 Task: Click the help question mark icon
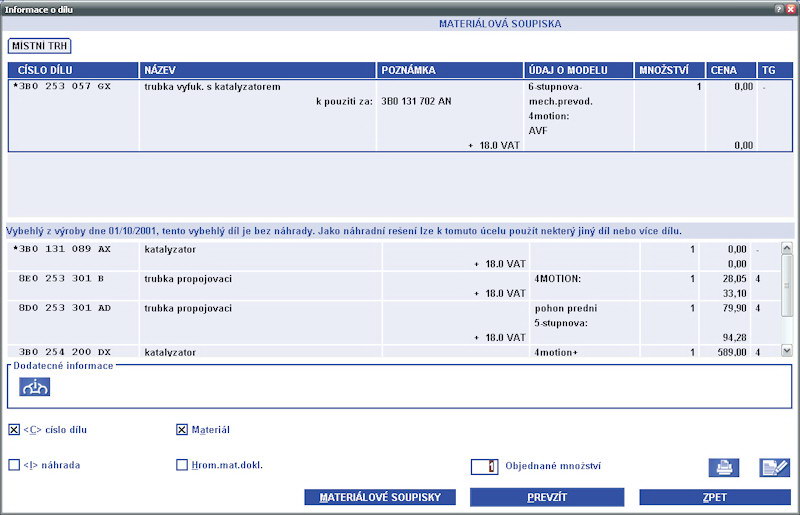click(778, 8)
